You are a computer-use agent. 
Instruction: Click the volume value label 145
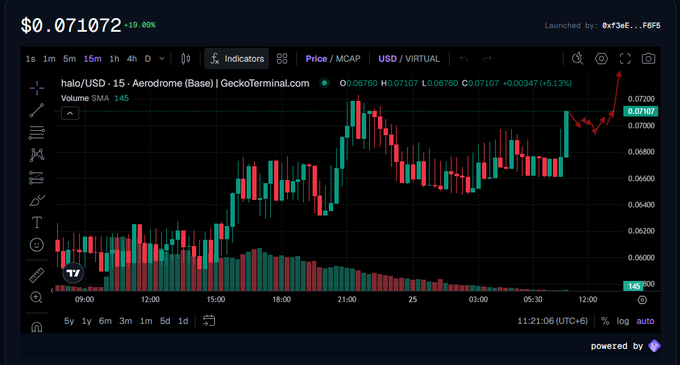[634, 286]
